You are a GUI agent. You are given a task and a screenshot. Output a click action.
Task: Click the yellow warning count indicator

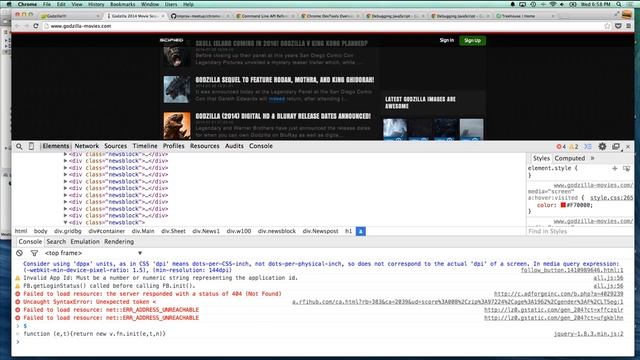click(573, 147)
